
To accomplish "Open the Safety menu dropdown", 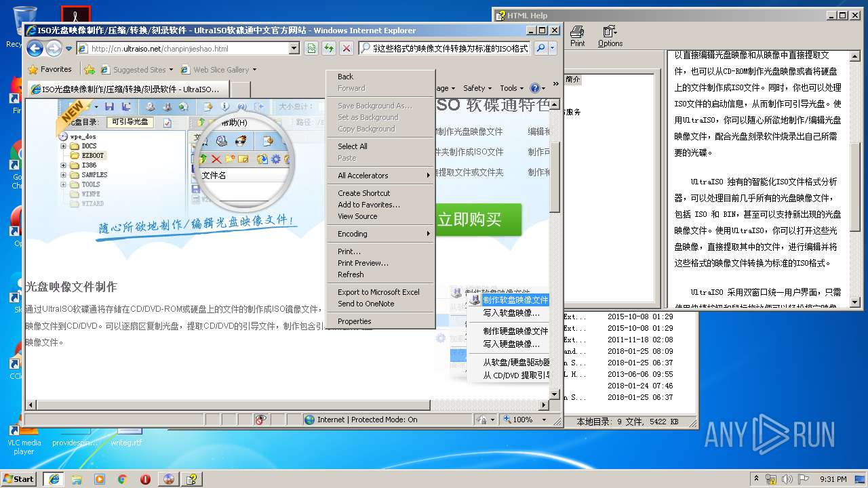I will (x=477, y=88).
